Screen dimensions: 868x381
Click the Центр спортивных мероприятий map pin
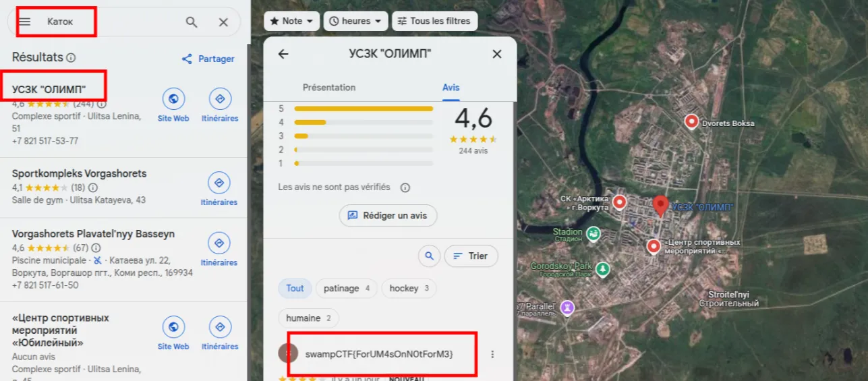pos(653,247)
